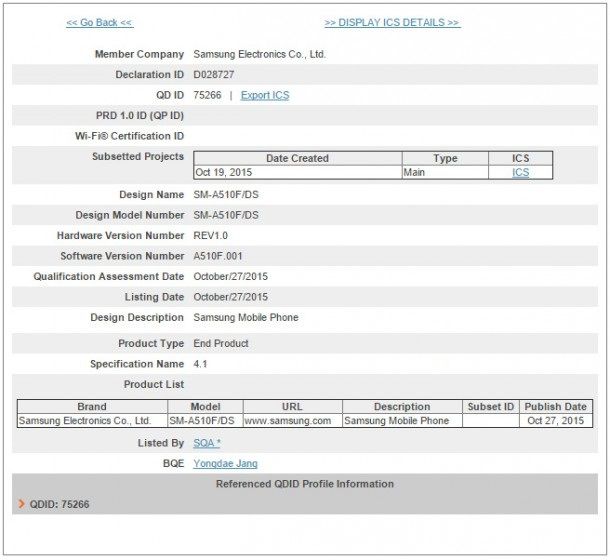Click the Software Version value 'A510F.001'
Viewport: 610px width, 560px height.
tap(218, 256)
